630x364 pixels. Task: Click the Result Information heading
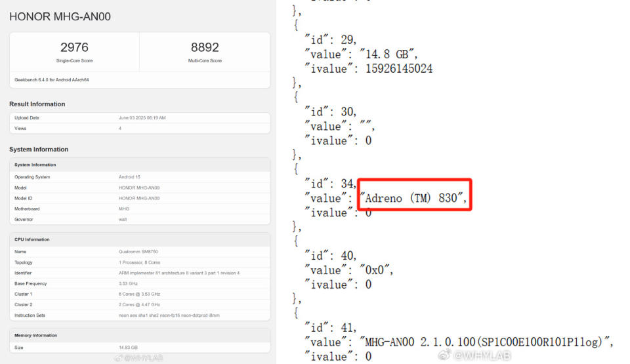pos(37,104)
